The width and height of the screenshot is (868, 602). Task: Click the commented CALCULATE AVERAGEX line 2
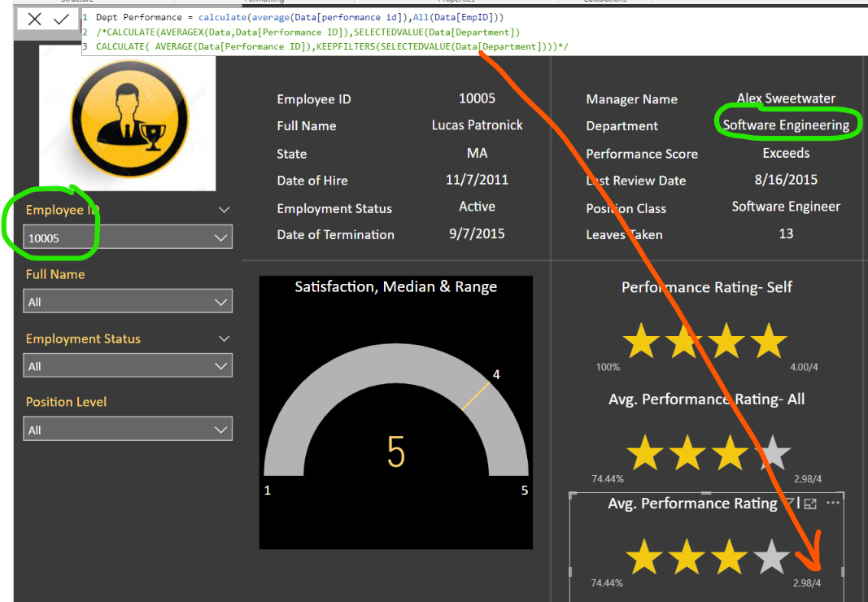click(x=308, y=32)
